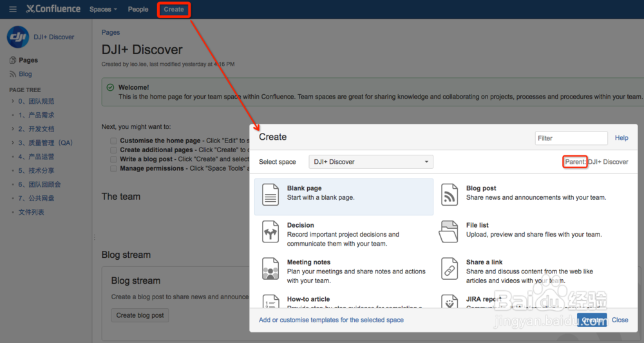Image resolution: width=644 pixels, height=343 pixels.
Task: Select the Blank page template icon
Action: point(270,195)
